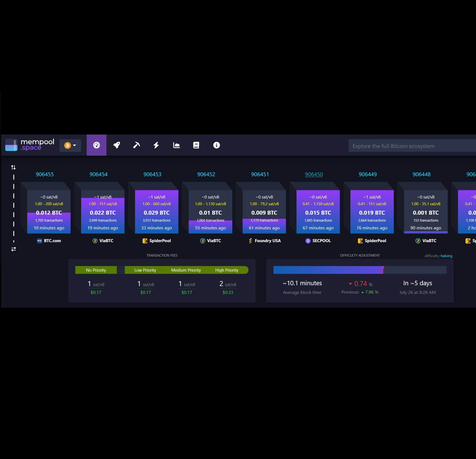
Task: Open the Dashboard gauge icon tab
Action: pyautogui.click(x=96, y=145)
